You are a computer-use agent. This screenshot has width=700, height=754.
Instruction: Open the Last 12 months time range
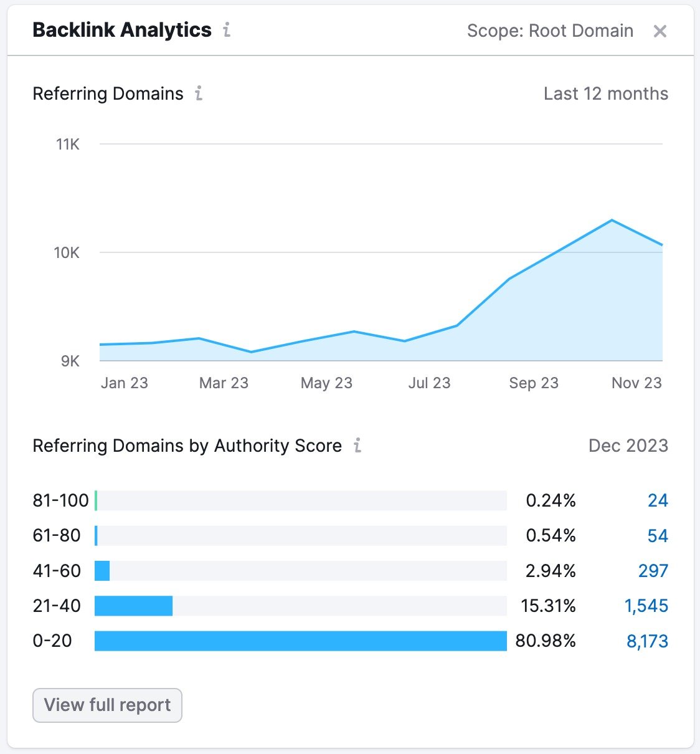605,93
